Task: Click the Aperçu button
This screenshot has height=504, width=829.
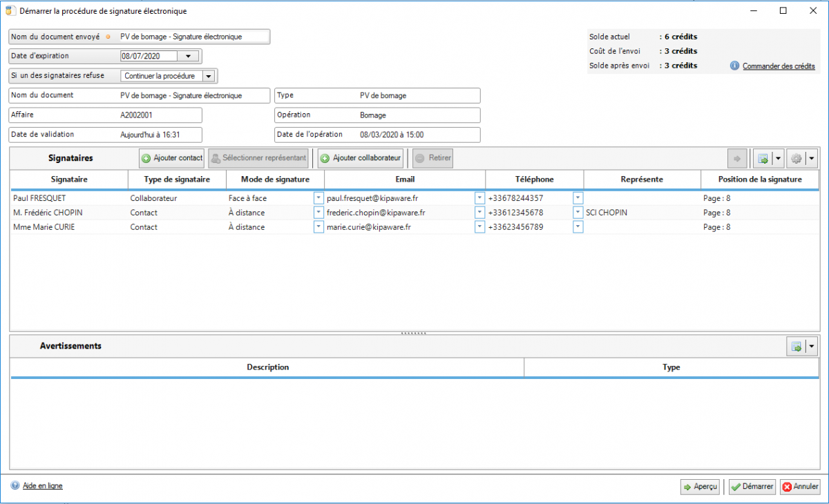Action: point(700,487)
